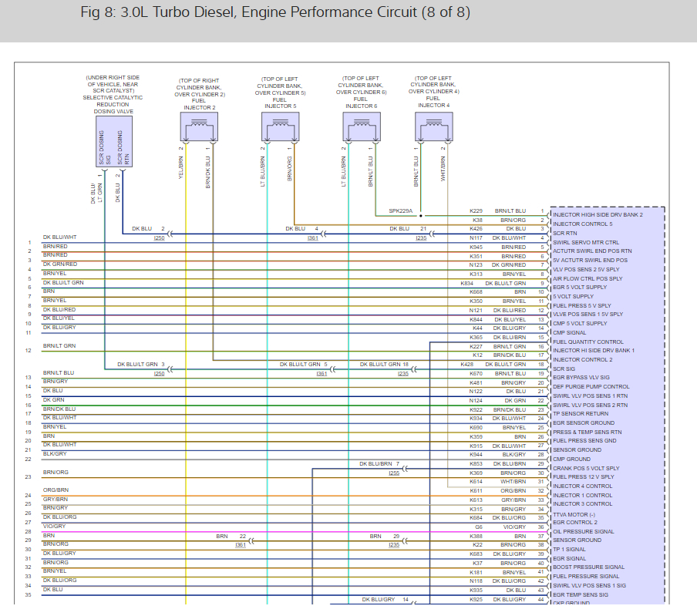The image size is (697, 616).
Task: Open the I250 connector link beside DK BLU 2
Action: point(159,238)
